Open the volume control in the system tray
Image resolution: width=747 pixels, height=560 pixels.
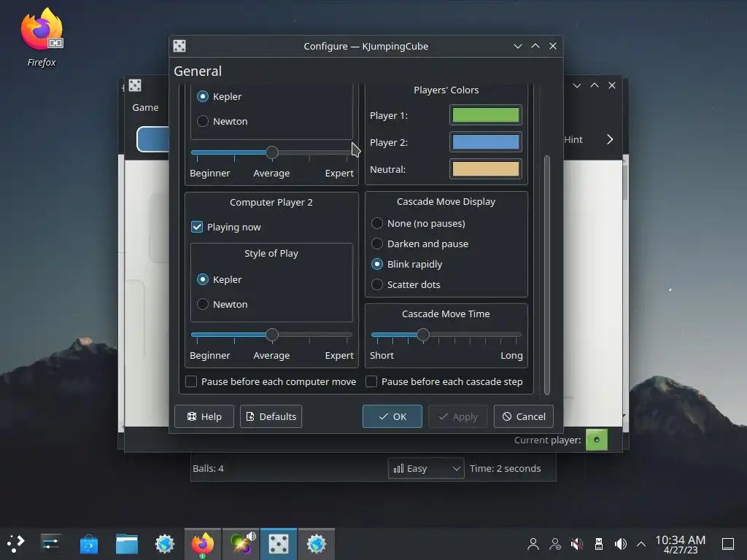coord(620,544)
